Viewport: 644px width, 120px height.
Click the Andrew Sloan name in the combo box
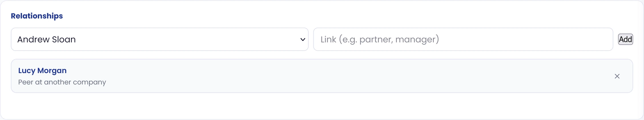coord(47,39)
